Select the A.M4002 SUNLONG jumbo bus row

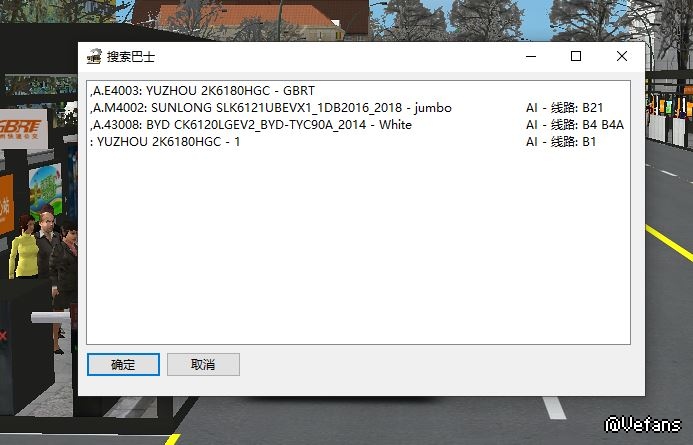(x=358, y=108)
